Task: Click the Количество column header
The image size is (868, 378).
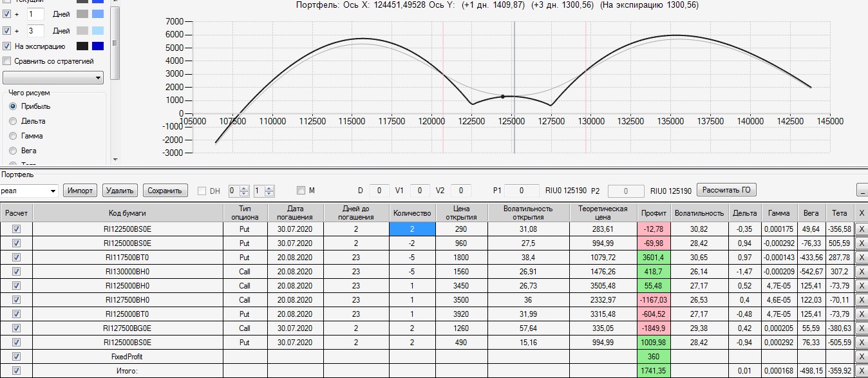Action: 413,213
